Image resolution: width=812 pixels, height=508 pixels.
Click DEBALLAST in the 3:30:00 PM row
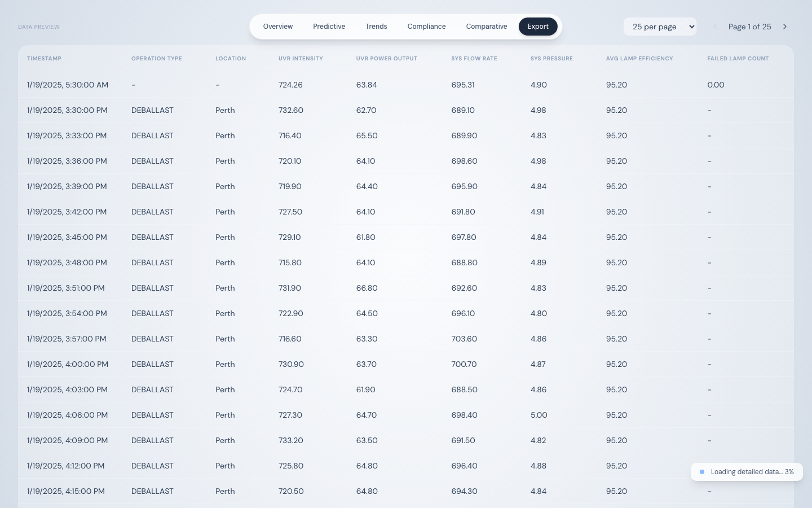[x=152, y=110]
